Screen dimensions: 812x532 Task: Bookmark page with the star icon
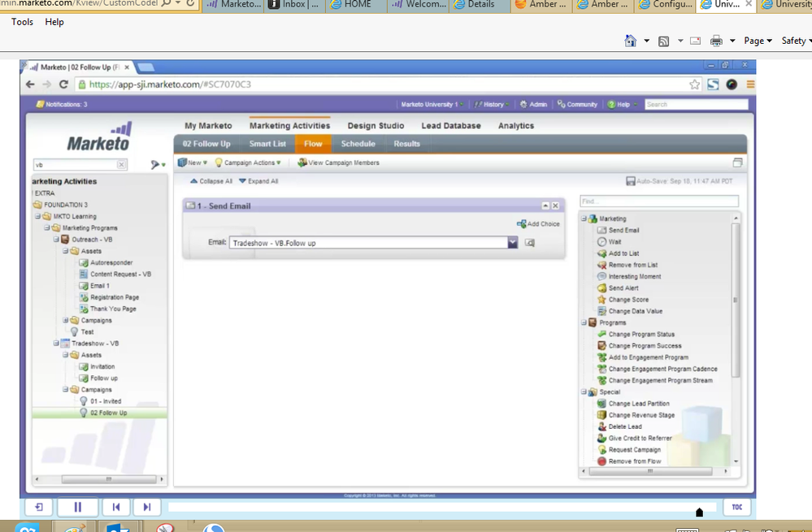[694, 84]
